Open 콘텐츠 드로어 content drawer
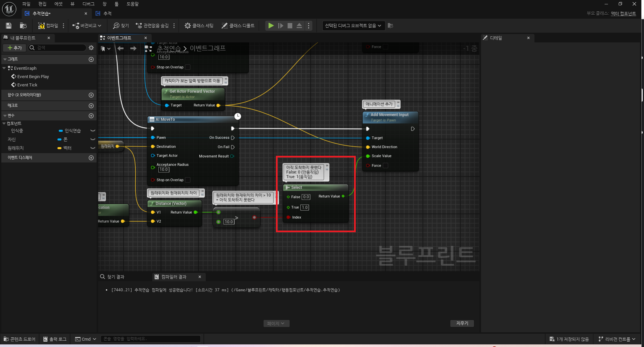The image size is (644, 347). (x=19, y=339)
